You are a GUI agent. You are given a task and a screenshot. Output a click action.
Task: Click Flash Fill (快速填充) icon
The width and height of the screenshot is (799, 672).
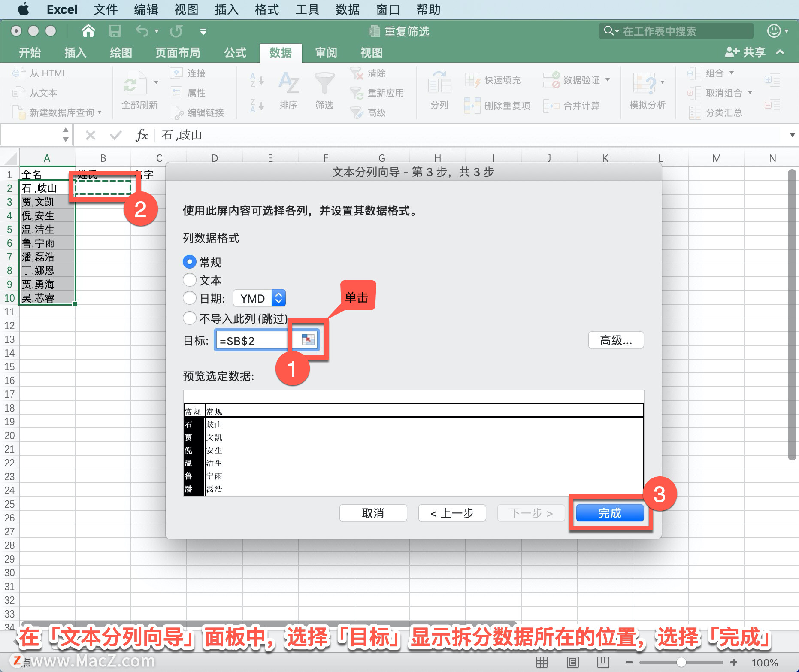tap(472, 80)
